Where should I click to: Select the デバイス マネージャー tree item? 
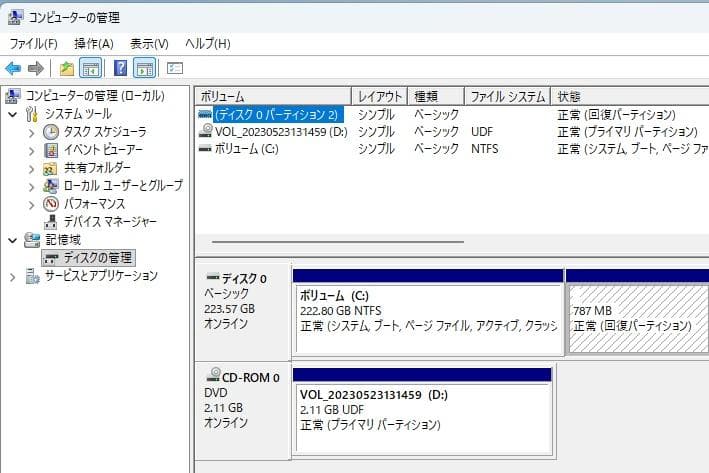pos(110,222)
